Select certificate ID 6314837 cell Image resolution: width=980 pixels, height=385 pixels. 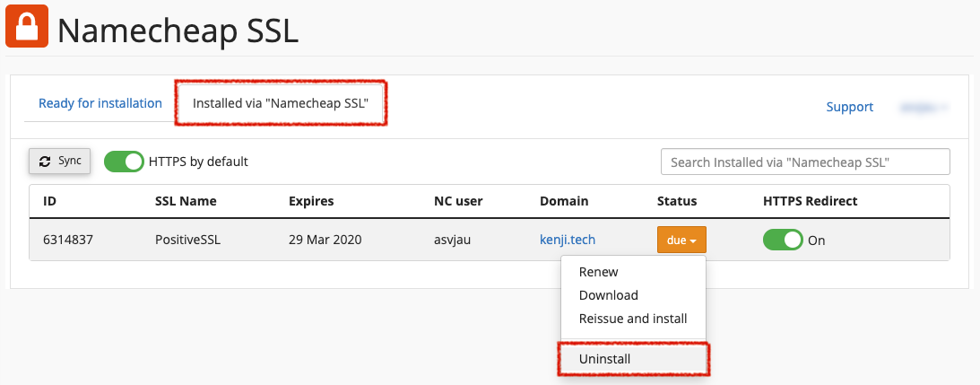coord(68,240)
